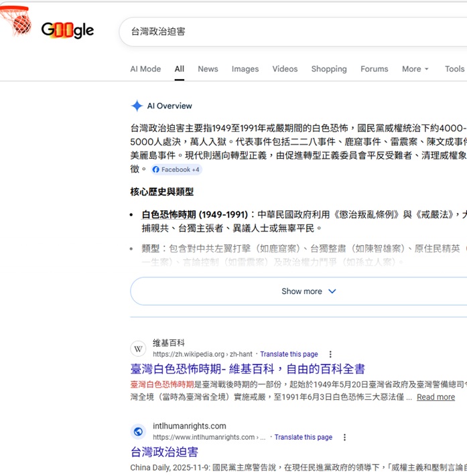Image resolution: width=467 pixels, height=476 pixels.
Task: Select the Forums search tab
Action: point(374,69)
